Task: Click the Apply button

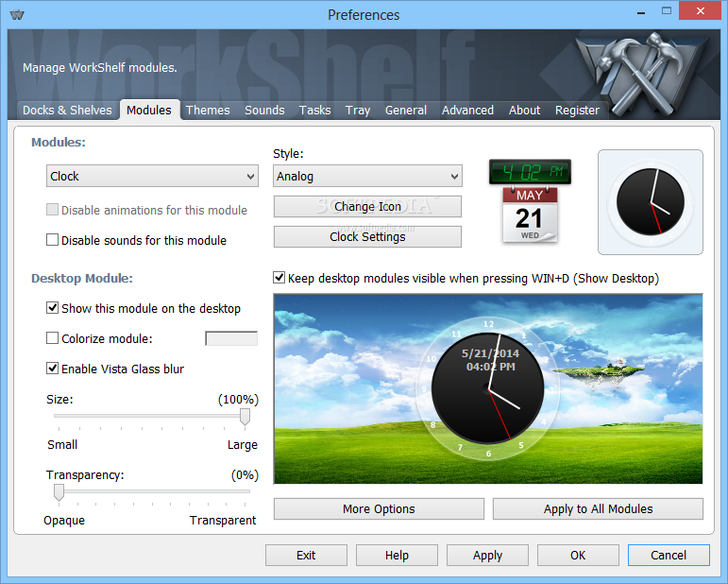Action: coord(487,556)
